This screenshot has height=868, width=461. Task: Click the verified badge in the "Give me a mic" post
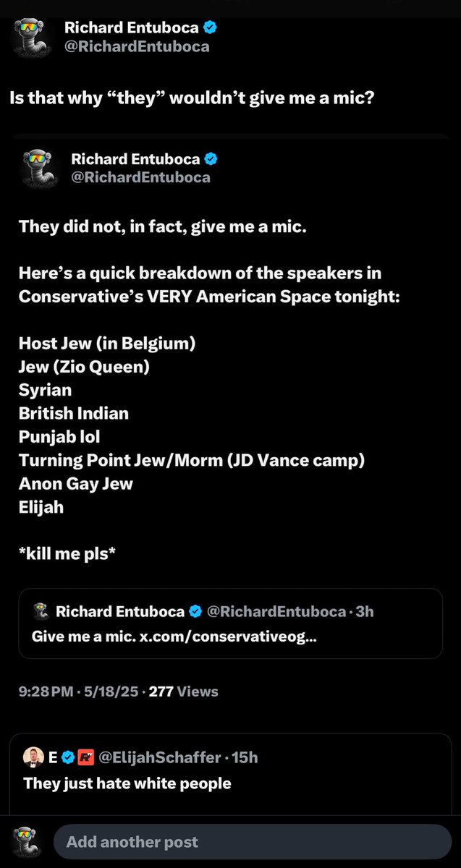pyautogui.click(x=195, y=612)
